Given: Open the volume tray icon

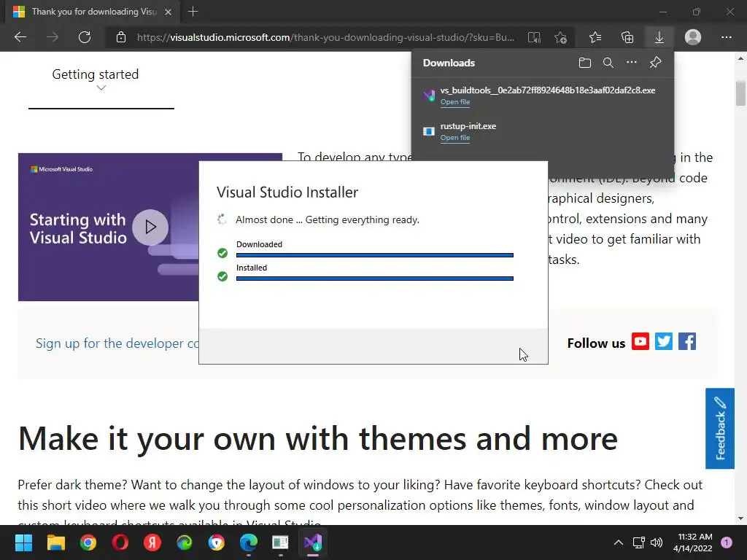Looking at the screenshot, I should 657,542.
